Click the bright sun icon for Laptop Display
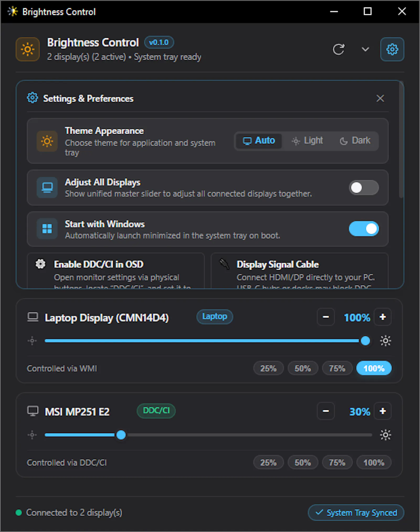This screenshot has height=532, width=420. point(385,341)
